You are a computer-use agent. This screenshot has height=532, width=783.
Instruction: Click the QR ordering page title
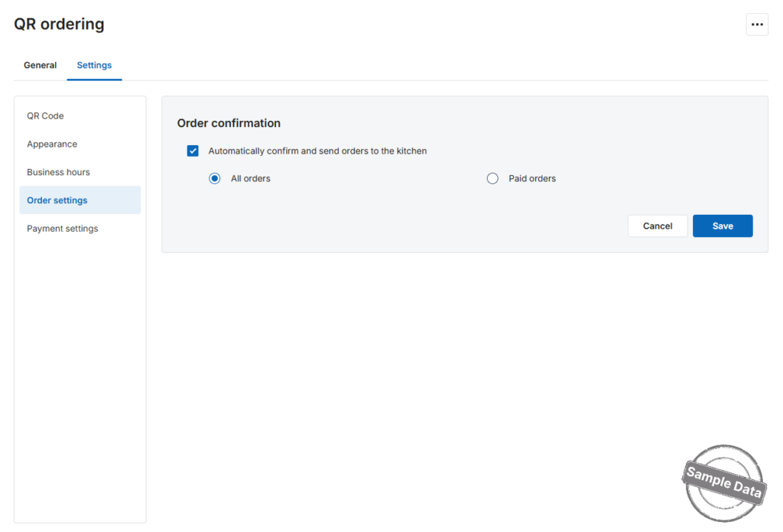point(59,24)
